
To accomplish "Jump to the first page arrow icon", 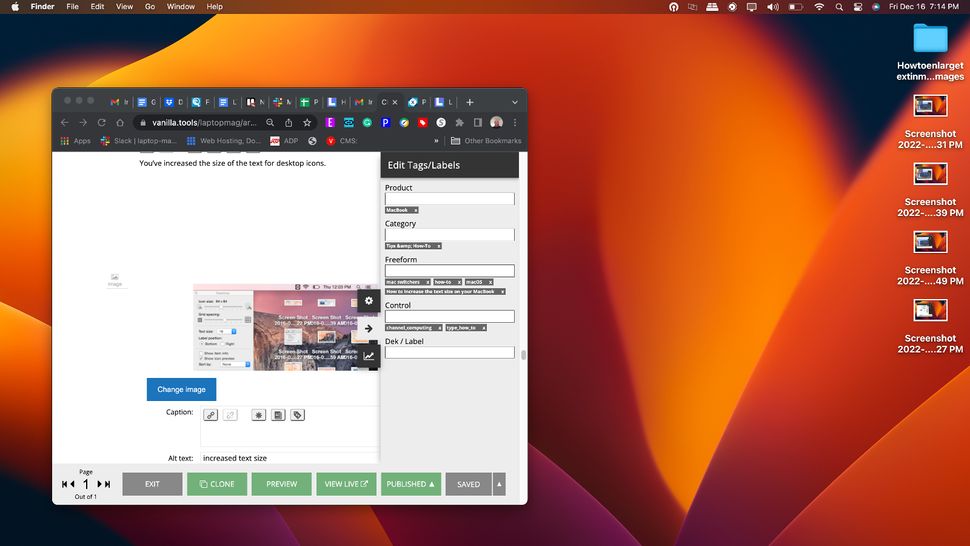I will point(64,484).
